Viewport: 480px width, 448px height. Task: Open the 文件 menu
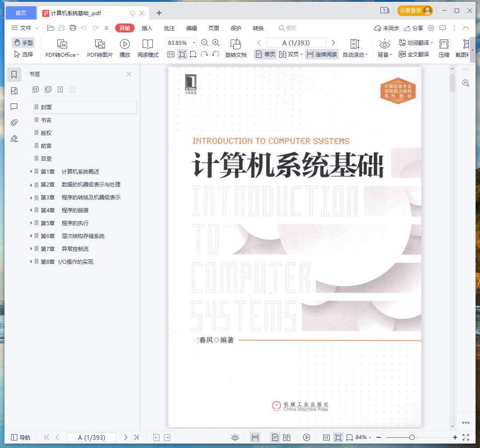[x=25, y=28]
